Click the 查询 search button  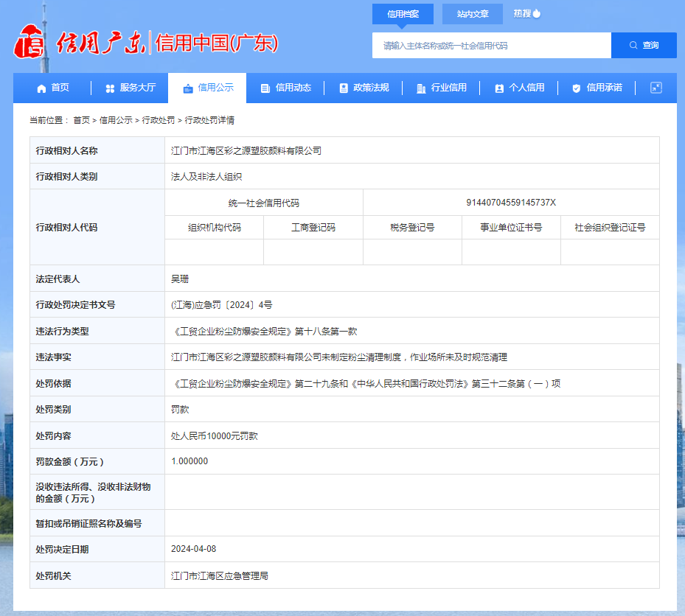644,46
